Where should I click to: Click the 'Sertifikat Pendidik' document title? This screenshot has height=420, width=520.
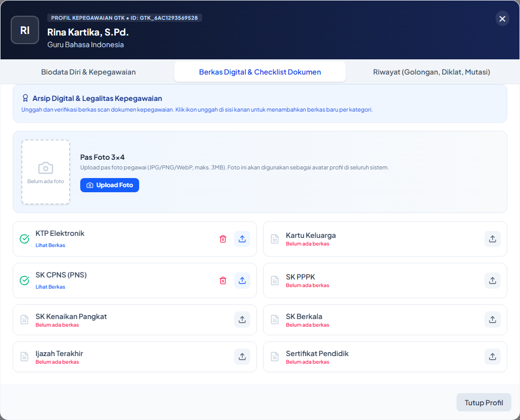point(317,354)
